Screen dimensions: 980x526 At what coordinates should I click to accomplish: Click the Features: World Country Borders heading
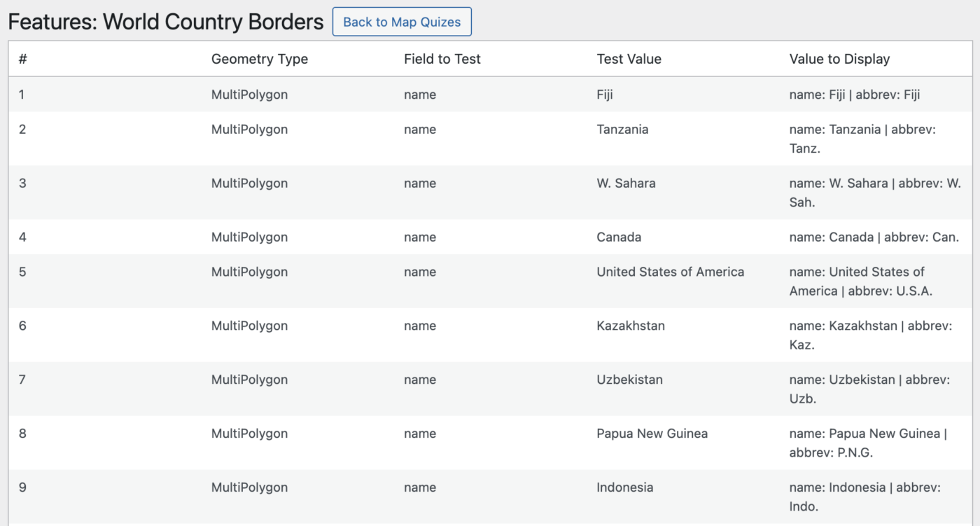click(166, 22)
